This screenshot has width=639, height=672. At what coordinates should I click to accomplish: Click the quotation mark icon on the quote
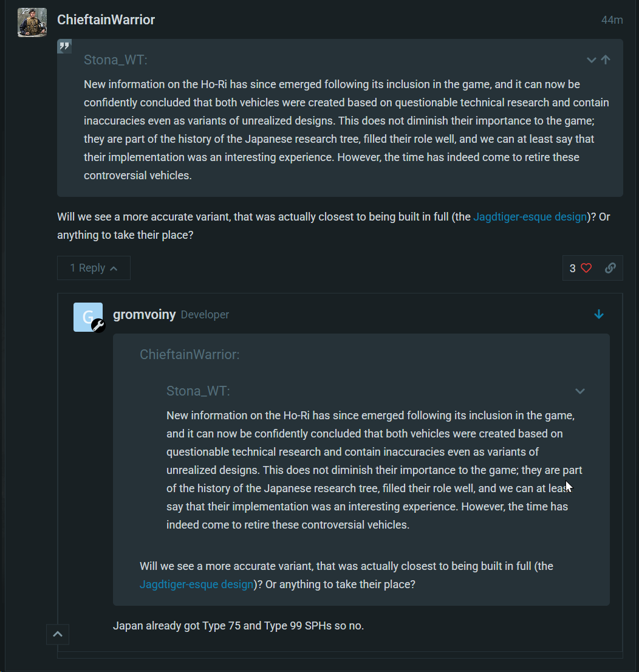click(x=64, y=46)
